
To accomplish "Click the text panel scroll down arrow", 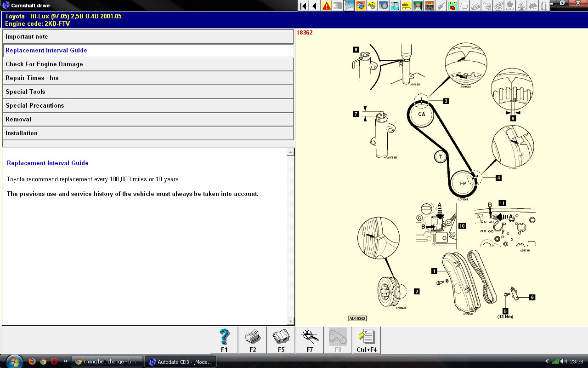I will pyautogui.click(x=290, y=321).
